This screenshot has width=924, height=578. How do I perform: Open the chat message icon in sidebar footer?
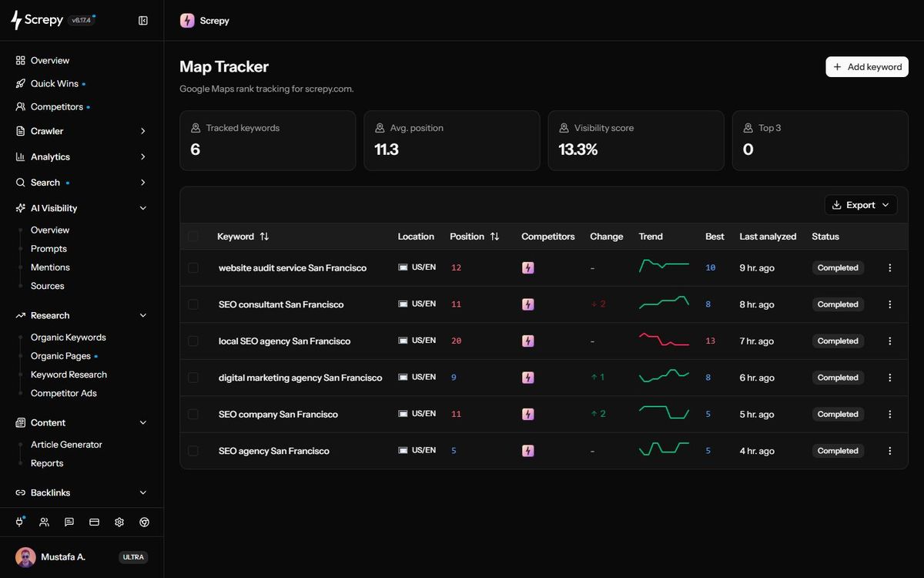point(69,522)
